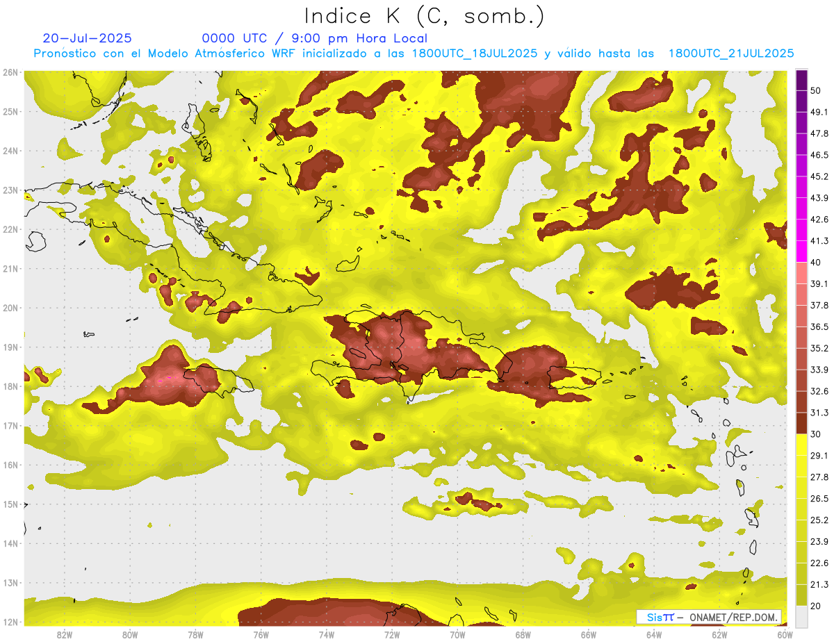Click the '70W' longitude axis label

[457, 634]
